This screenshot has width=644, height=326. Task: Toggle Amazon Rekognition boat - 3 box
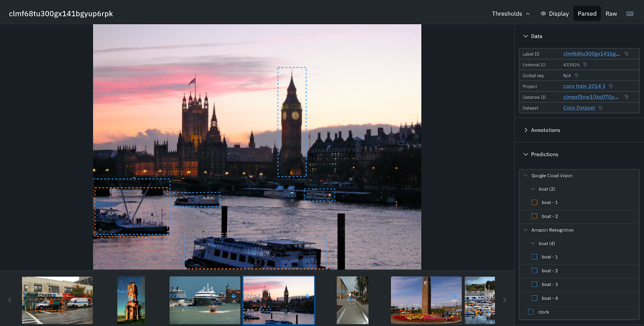click(535, 285)
